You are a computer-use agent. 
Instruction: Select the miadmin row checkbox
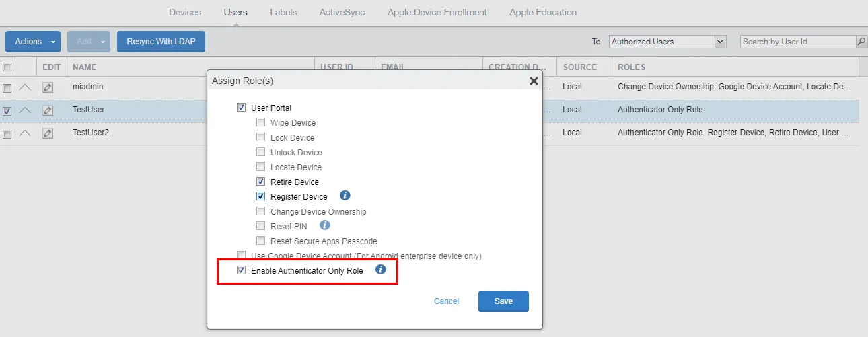click(7, 88)
